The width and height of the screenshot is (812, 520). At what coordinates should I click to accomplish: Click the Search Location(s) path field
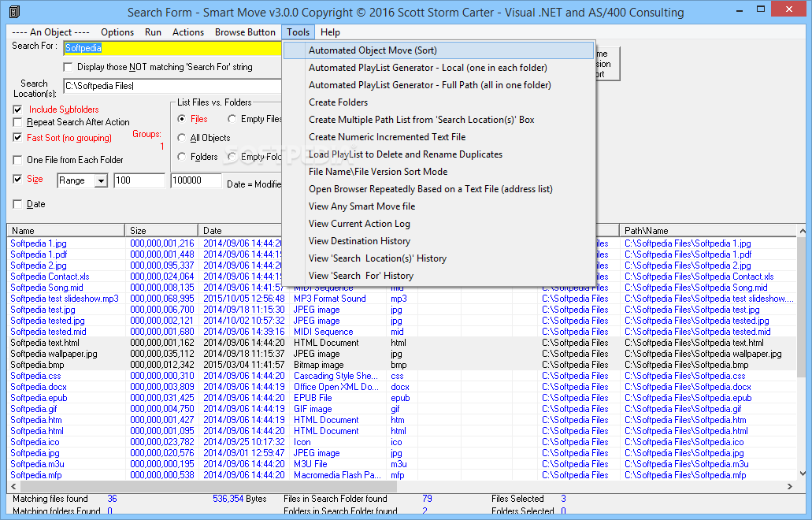coord(173,86)
